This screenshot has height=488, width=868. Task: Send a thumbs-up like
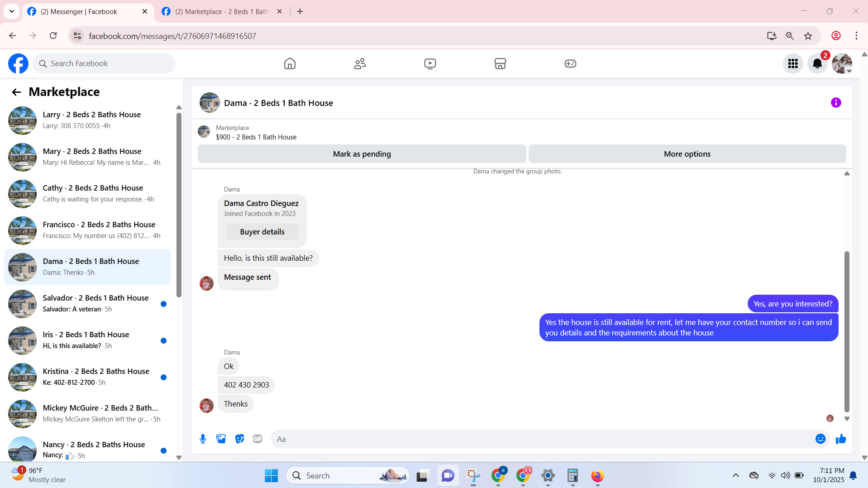pos(841,439)
